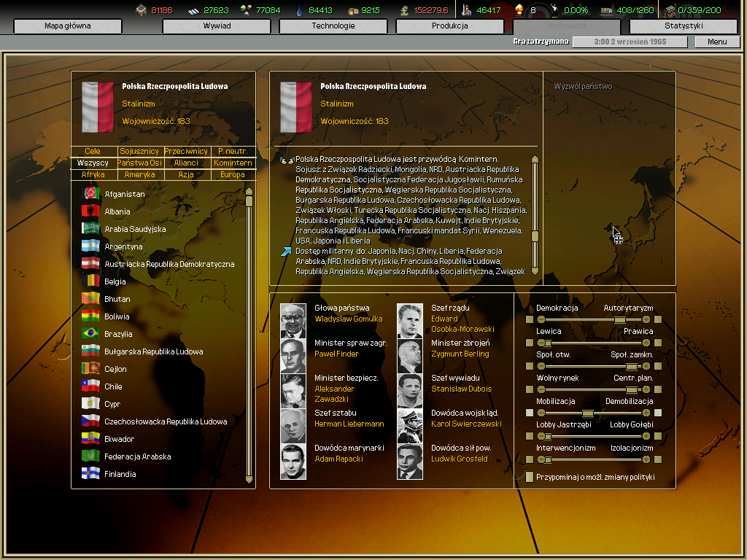Click the industrial capacity icon in top bar

pyautogui.click(x=670, y=10)
